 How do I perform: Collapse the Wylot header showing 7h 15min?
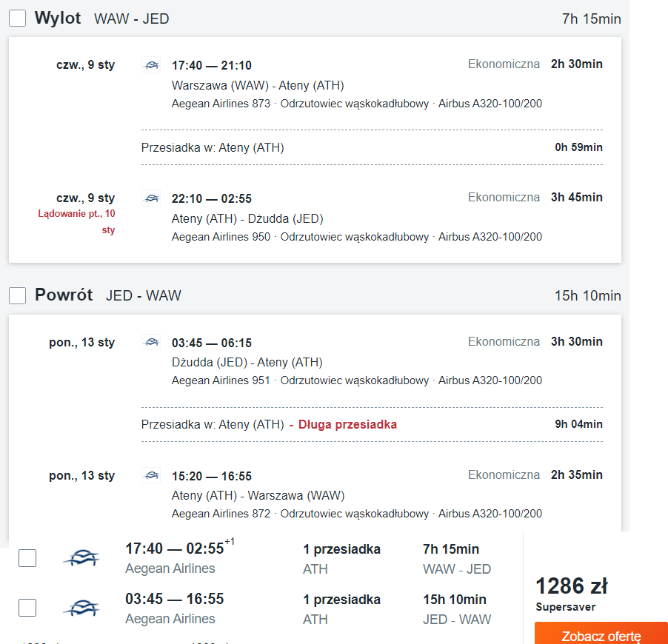click(315, 19)
